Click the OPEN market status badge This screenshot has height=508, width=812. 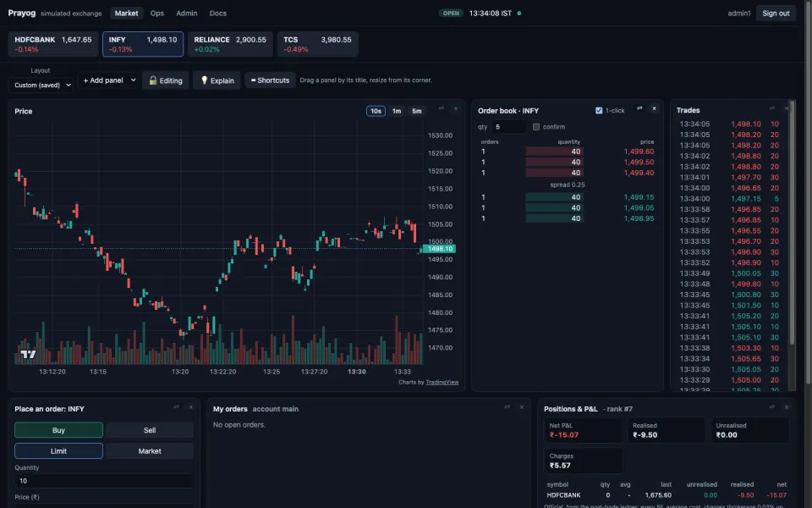coord(451,13)
